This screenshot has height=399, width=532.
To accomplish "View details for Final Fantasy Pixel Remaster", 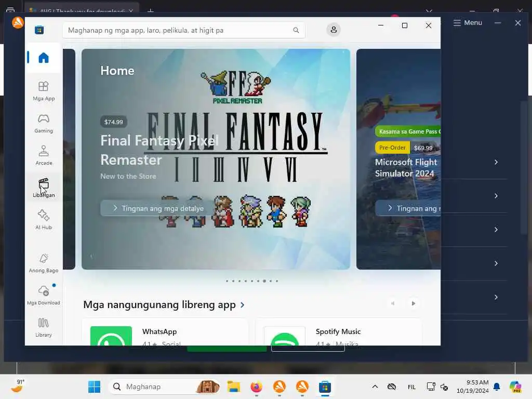I will 158,208.
